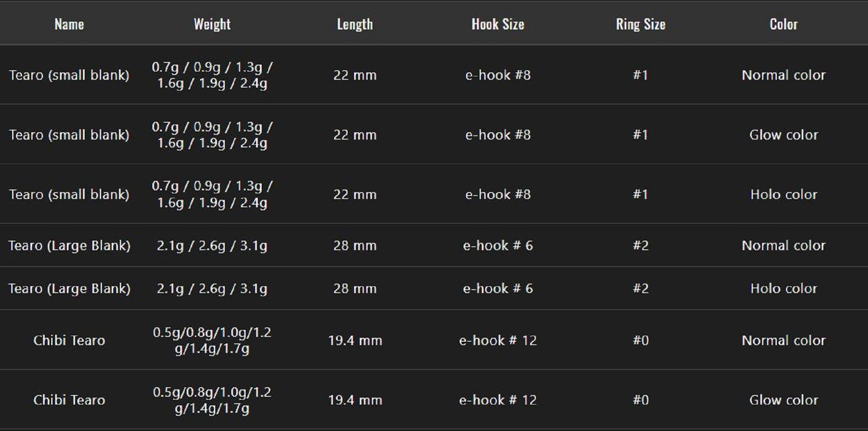Click the 28 mm length in Holo color row
Viewport: 868px width, 431px height.
355,288
